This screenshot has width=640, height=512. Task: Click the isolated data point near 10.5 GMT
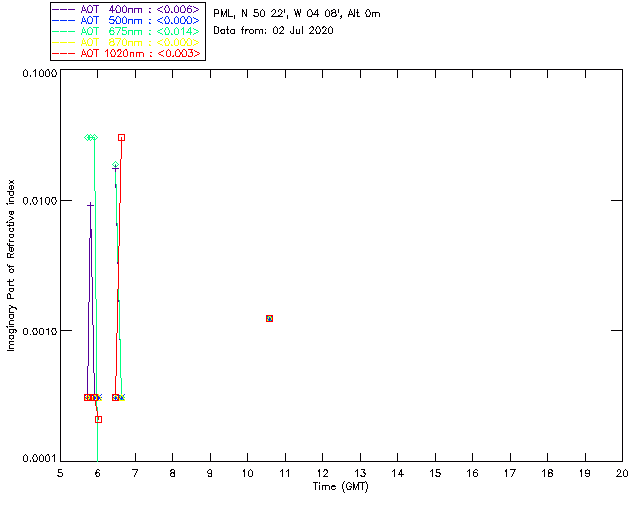(269, 318)
